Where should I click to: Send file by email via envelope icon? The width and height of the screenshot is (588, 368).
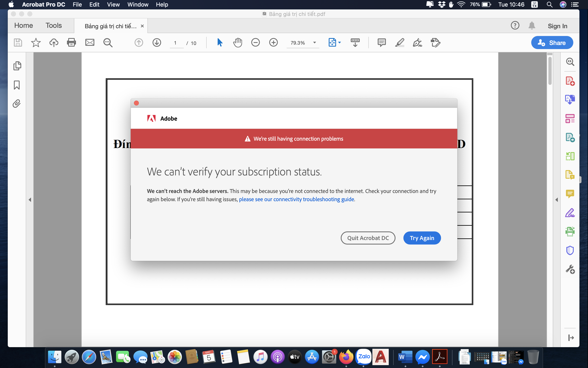click(90, 43)
